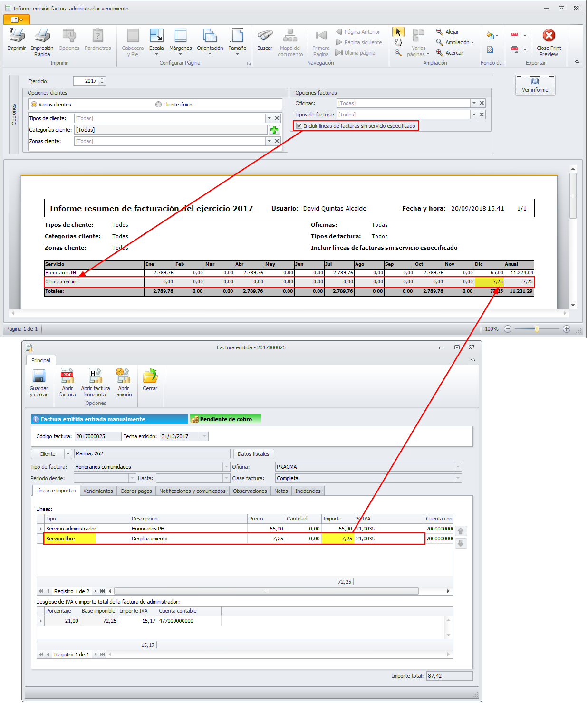Screen dimensions: 588x703
Task: Click the Abrir emisión icon
Action: pos(124,376)
